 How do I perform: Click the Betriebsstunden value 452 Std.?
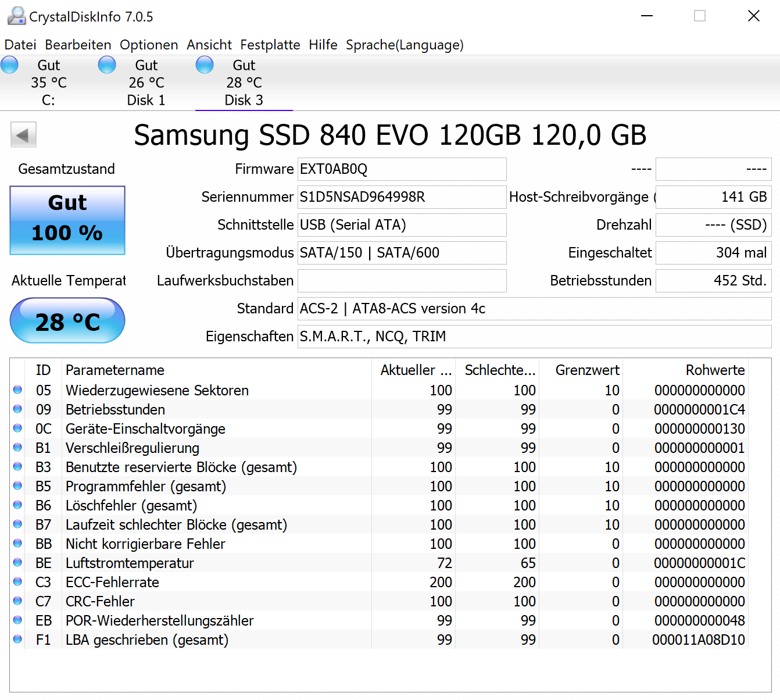(713, 281)
